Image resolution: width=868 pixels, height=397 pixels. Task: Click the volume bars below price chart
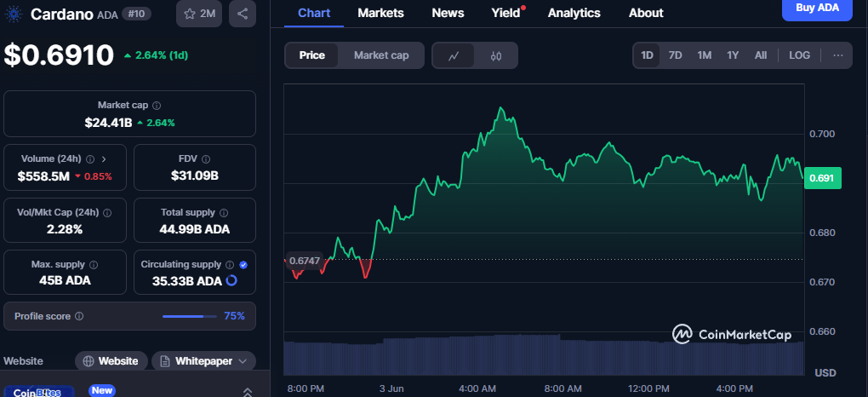tap(544, 355)
